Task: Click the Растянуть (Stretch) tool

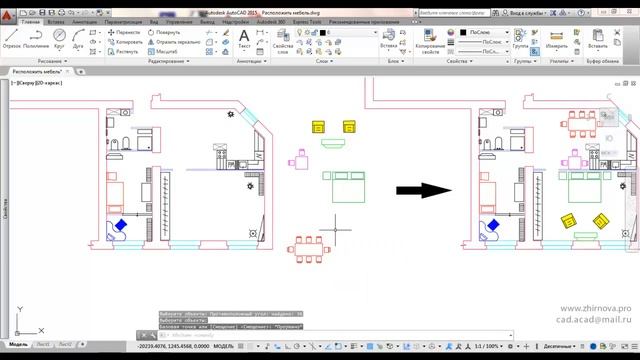Action: coord(123,52)
